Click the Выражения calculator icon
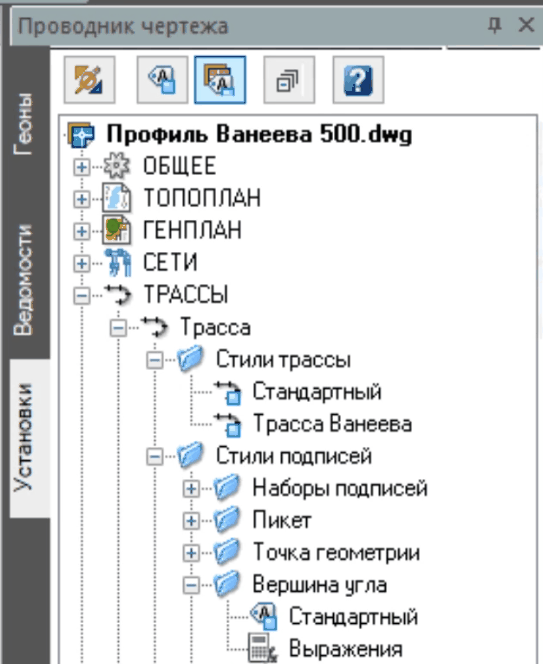The image size is (543, 664). [262, 648]
